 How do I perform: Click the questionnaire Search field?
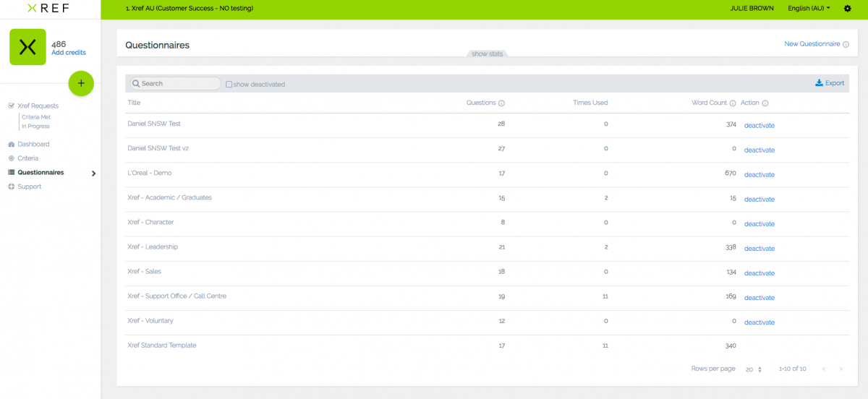pos(177,84)
